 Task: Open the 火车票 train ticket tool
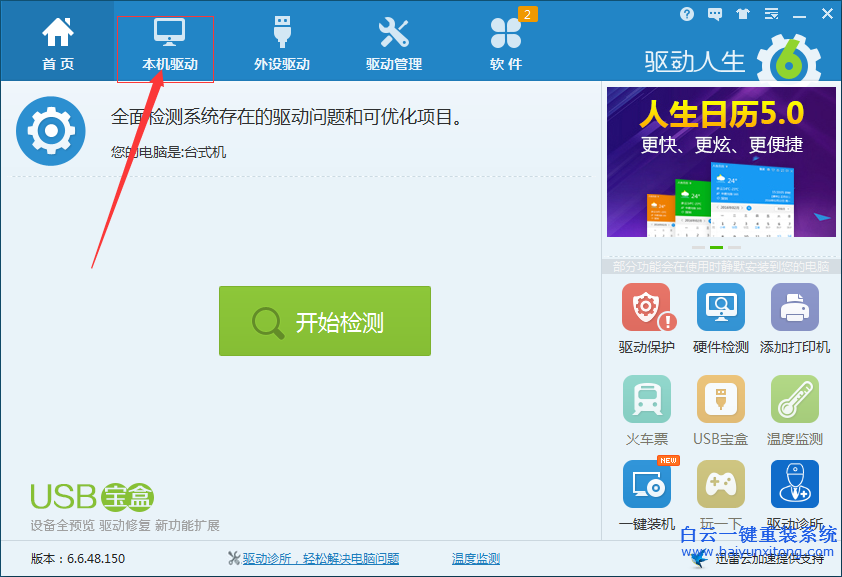646,399
